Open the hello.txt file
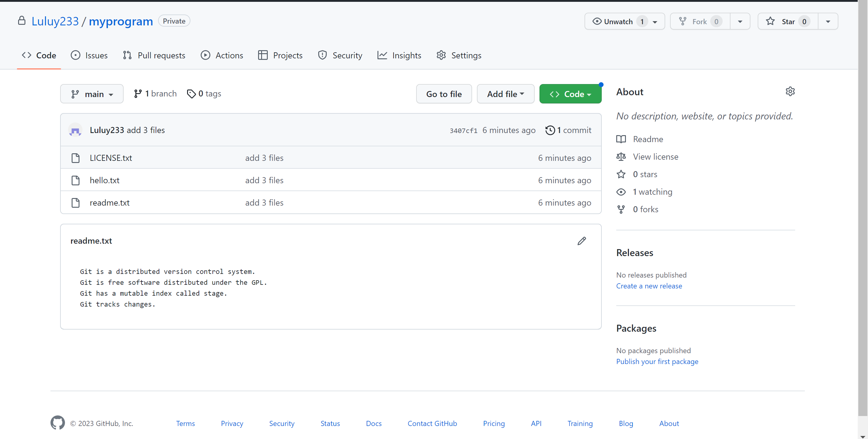This screenshot has height=439, width=868. [105, 180]
